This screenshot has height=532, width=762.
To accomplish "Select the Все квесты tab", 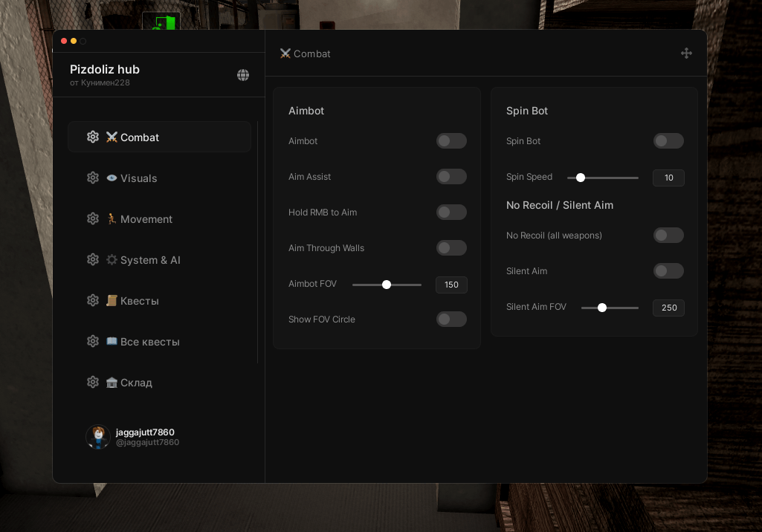I will coord(159,341).
